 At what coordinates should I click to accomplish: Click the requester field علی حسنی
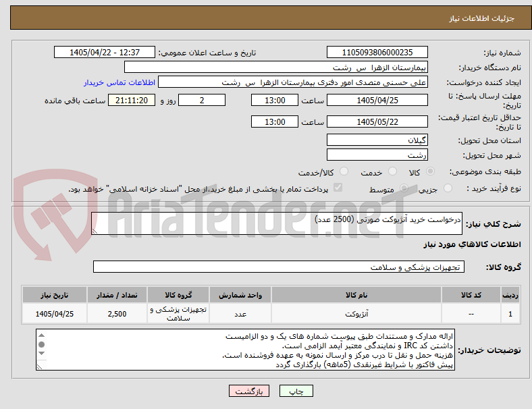click(293, 82)
